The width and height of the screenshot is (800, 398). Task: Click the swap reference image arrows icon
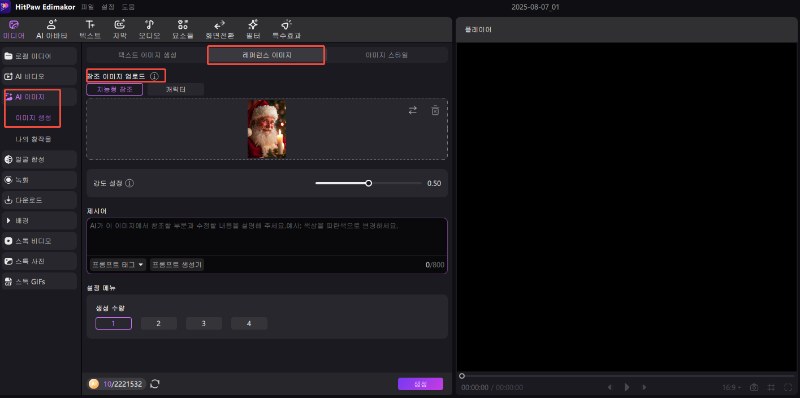(413, 110)
